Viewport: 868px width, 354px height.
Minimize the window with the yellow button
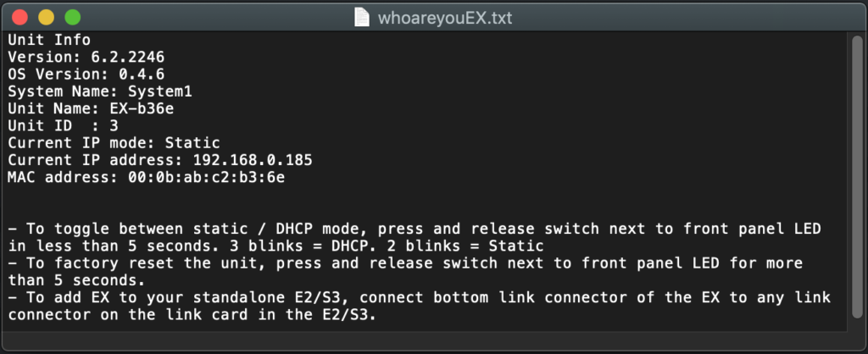click(46, 16)
